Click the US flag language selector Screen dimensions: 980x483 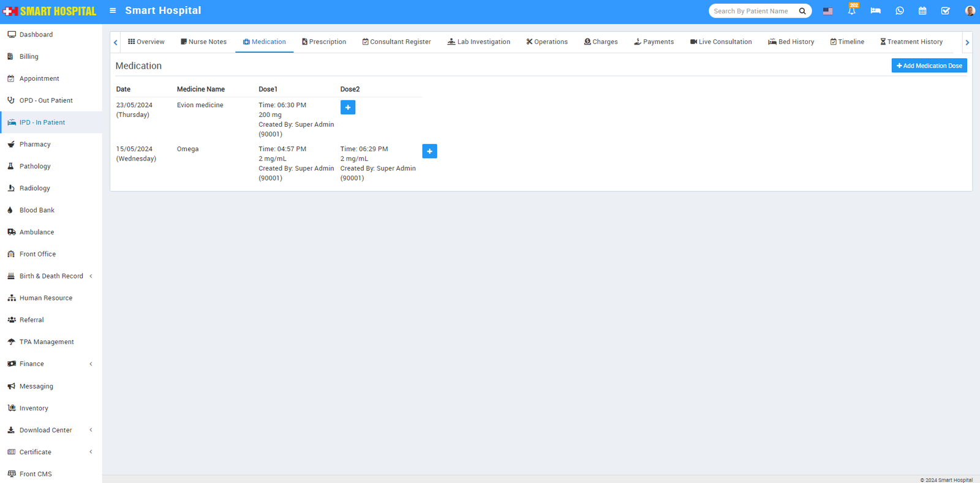(x=827, y=11)
